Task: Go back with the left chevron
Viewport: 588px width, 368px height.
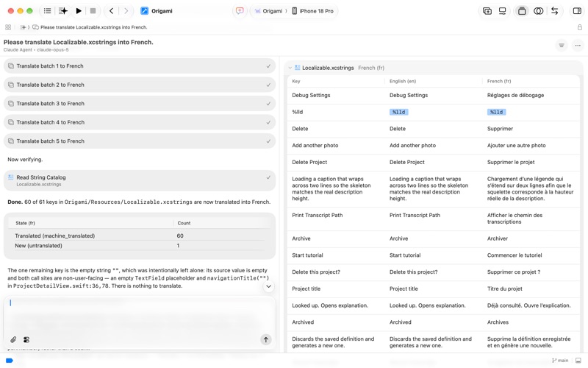Action: 112,11
